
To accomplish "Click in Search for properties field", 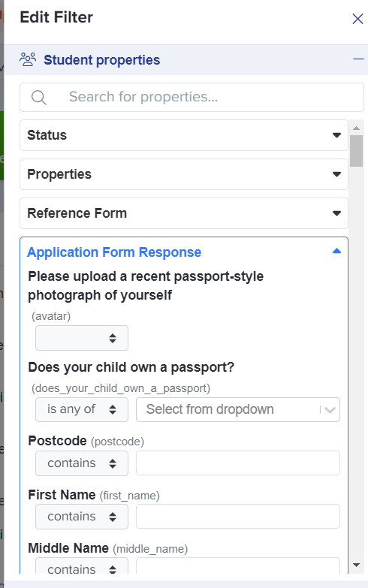I will pyautogui.click(x=192, y=98).
